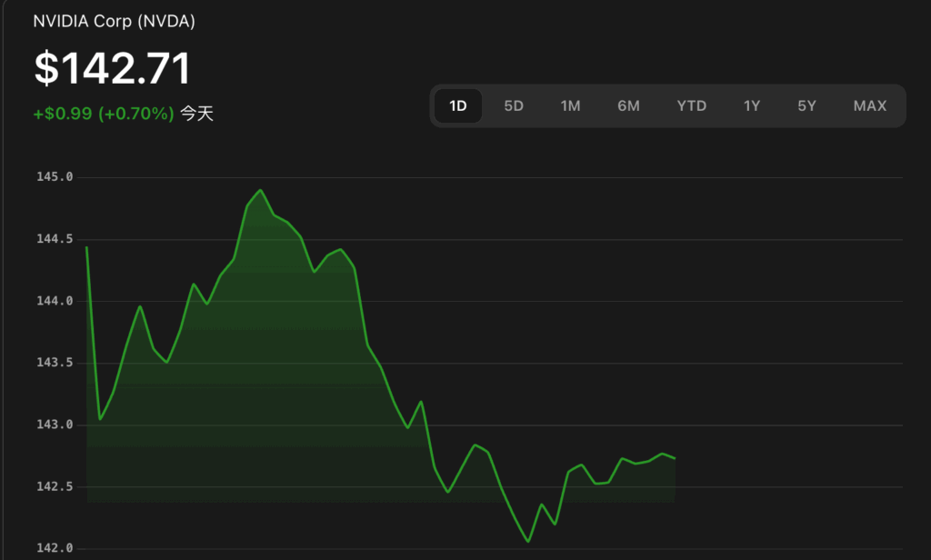This screenshot has width=931, height=560.
Task: Click the $142.71 current price
Action: coord(113,67)
